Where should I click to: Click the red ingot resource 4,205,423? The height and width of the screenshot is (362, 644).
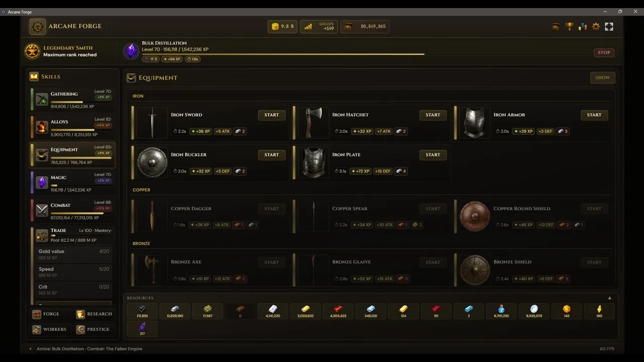(338, 311)
